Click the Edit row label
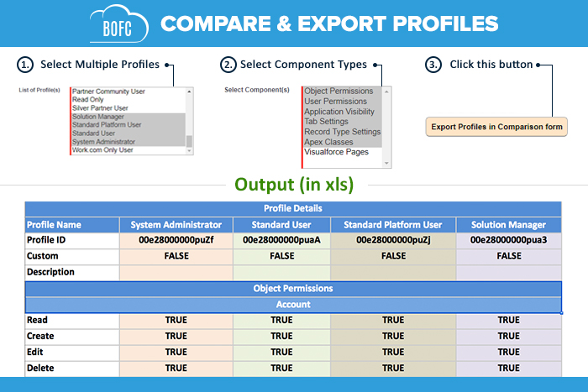This screenshot has height=392, width=588. 72,353
